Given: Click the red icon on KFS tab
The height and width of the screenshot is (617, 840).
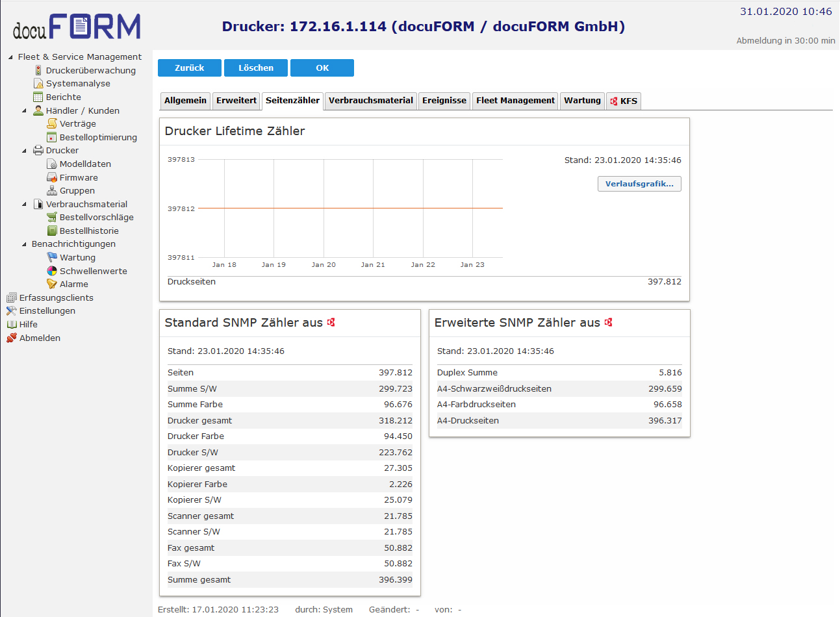Looking at the screenshot, I should (x=613, y=101).
